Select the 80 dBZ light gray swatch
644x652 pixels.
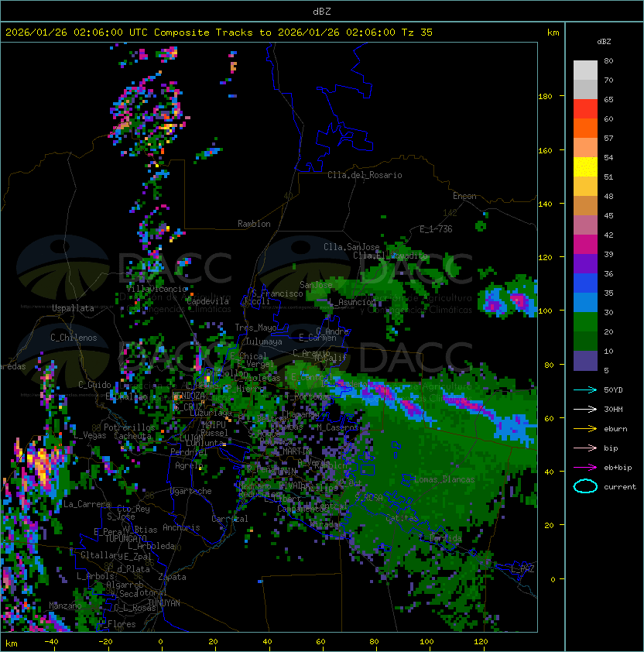(585, 70)
